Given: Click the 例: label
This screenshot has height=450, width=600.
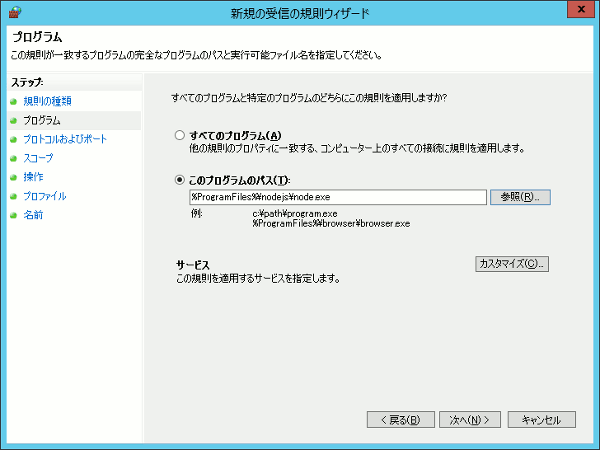Looking at the screenshot, I should click(196, 213).
